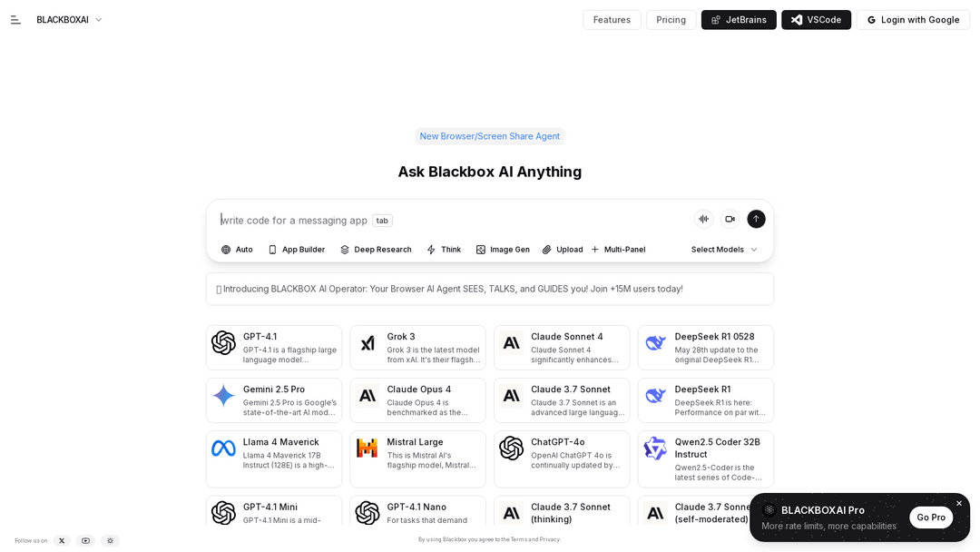This screenshot has width=980, height=552.
Task: Click the Upload paperclip option
Action: pyautogui.click(x=563, y=250)
